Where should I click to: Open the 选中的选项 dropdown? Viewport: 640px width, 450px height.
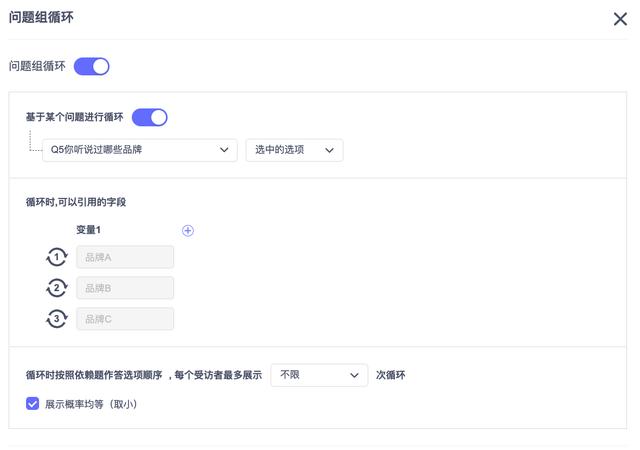point(294,150)
